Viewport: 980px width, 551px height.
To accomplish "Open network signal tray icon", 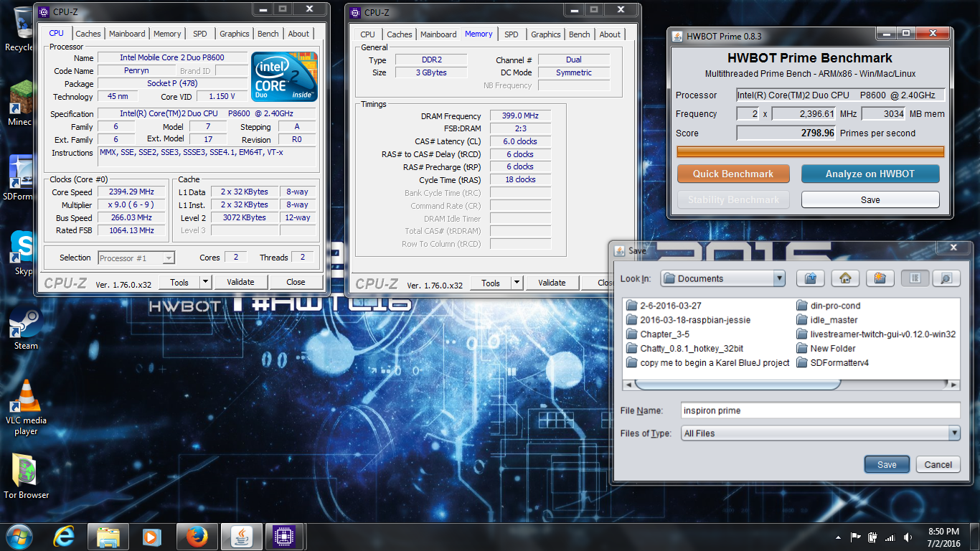I will click(890, 537).
